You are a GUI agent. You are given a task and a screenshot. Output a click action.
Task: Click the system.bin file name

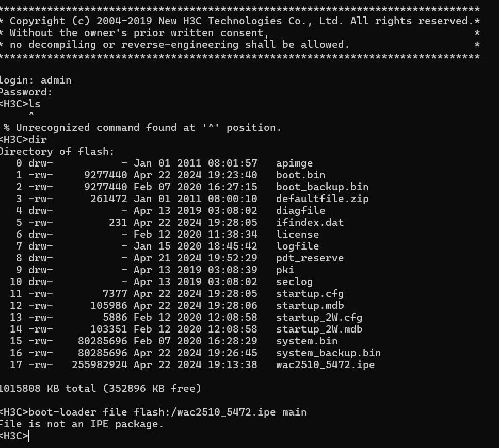307,341
